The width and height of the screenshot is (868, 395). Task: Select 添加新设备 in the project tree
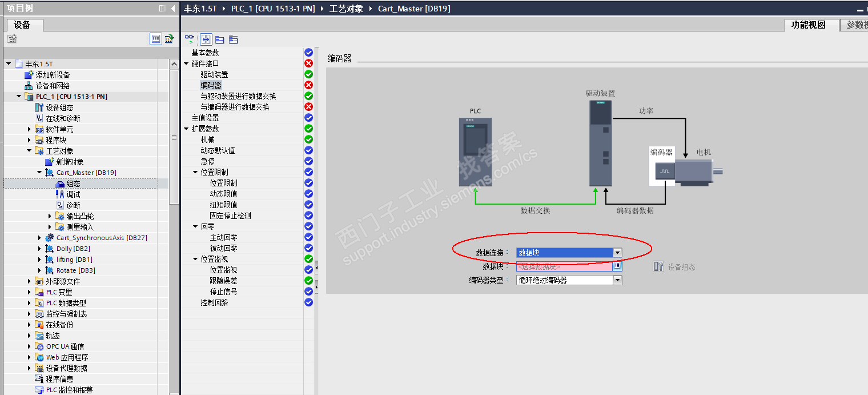[53, 75]
